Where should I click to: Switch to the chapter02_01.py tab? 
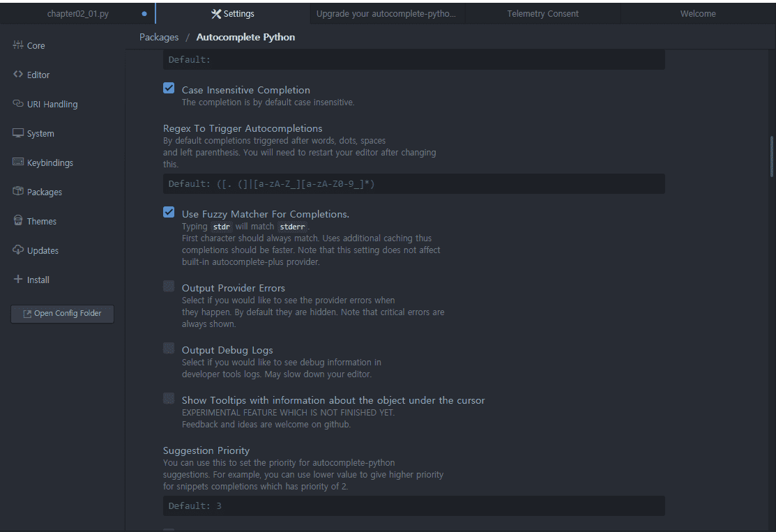coord(77,14)
